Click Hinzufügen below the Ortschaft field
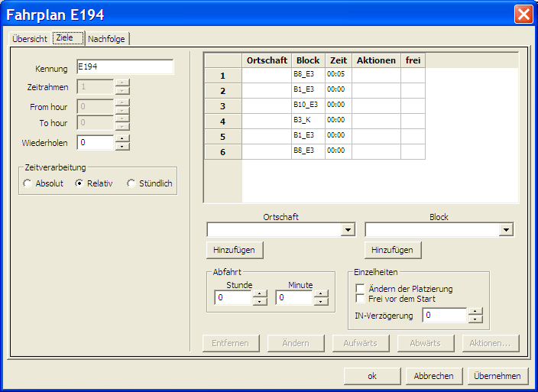The width and height of the screenshot is (538, 392). [235, 250]
